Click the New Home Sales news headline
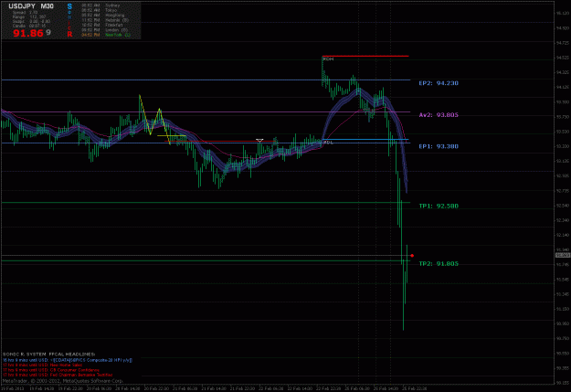The width and height of the screenshot is (571, 392). click(x=43, y=365)
